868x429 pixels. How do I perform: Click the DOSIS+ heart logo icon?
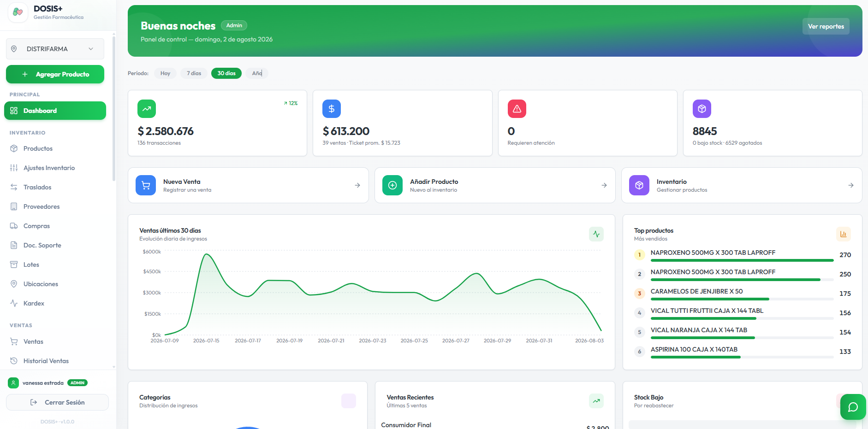(x=18, y=12)
